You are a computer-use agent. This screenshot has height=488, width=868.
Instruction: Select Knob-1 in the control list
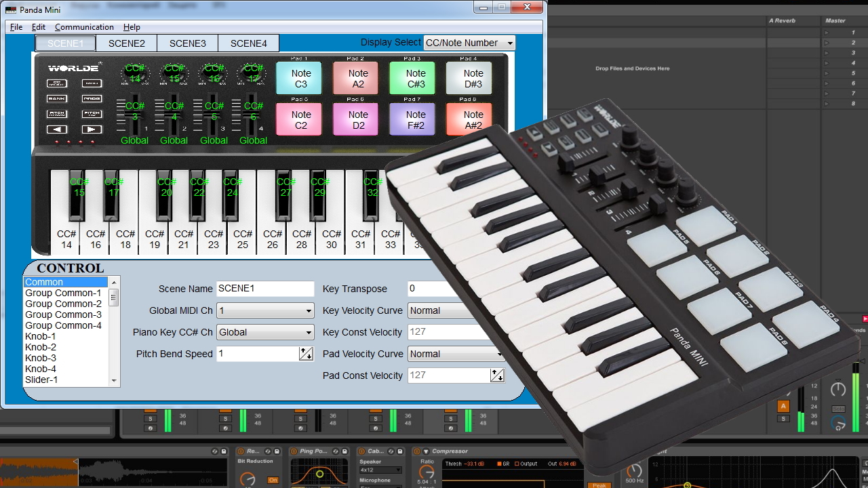click(x=66, y=336)
